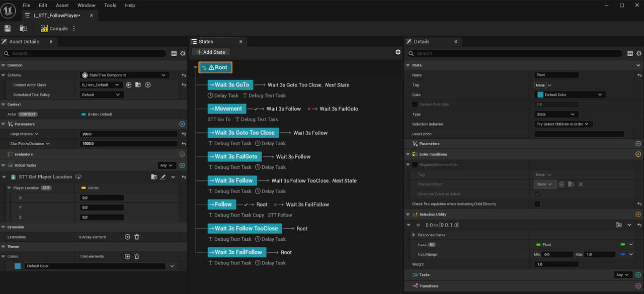Open Schema StateTree Component dropdown
Image resolution: width=644 pixels, height=294 pixels.
tap(125, 75)
